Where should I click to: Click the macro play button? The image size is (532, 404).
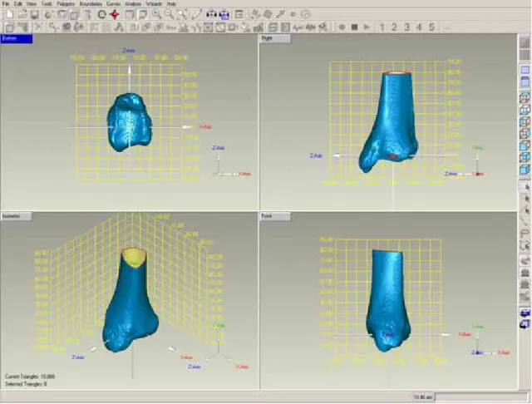point(367,27)
